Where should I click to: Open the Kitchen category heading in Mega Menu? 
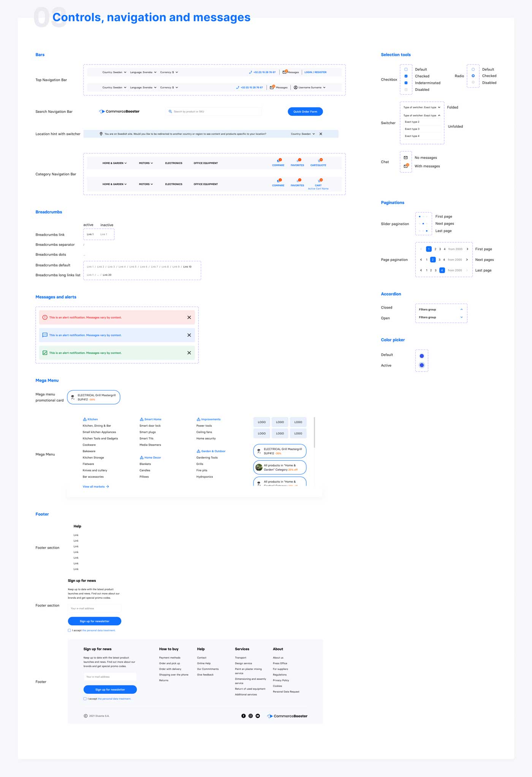92,419
